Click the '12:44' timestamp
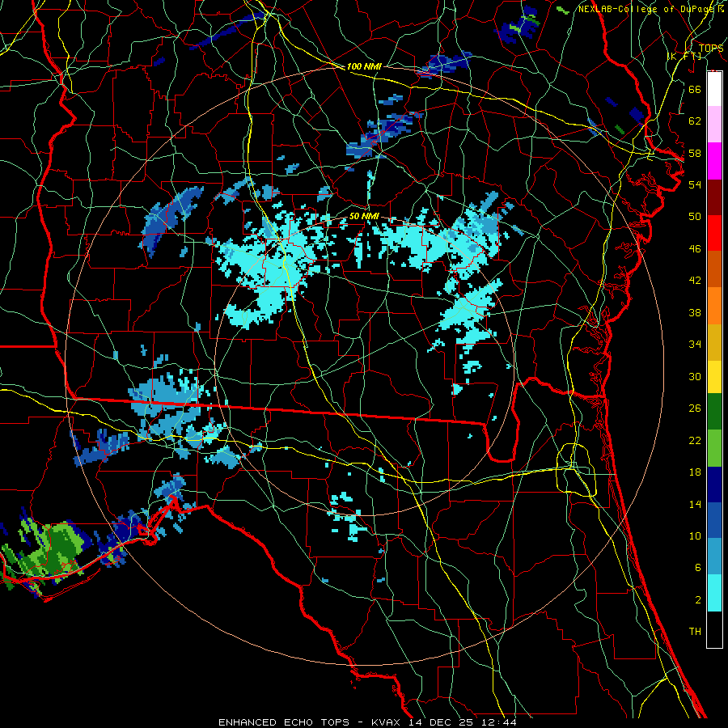Image resolution: width=728 pixels, height=728 pixels. (x=498, y=722)
